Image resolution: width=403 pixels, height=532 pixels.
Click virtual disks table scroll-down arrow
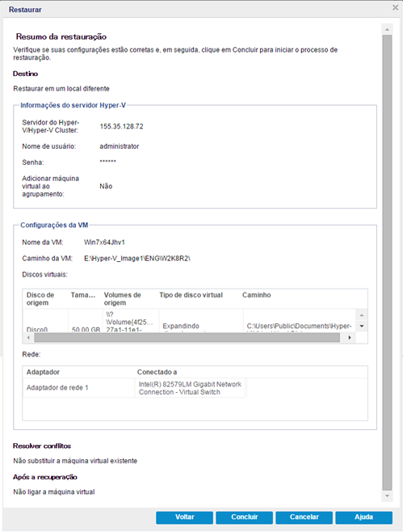[x=362, y=326]
